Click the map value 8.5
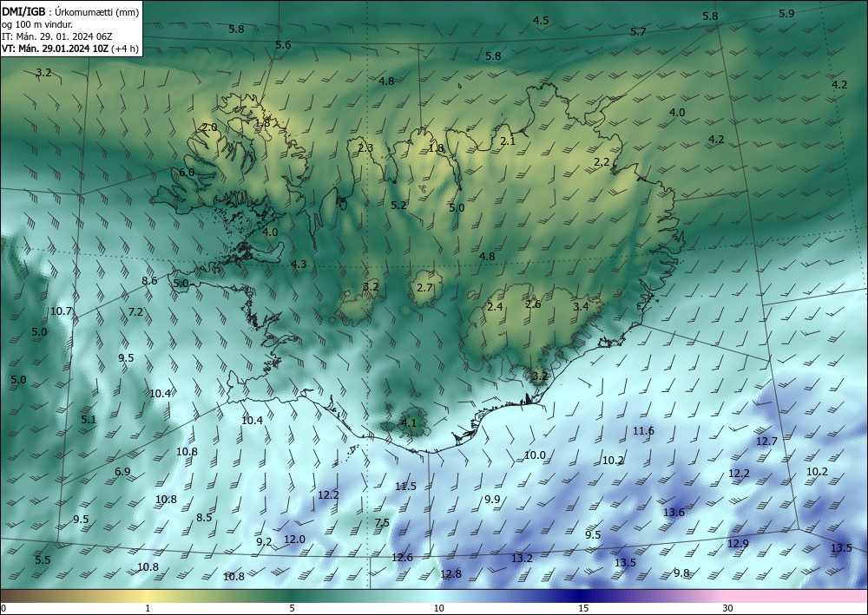Image resolution: width=868 pixels, height=615 pixels. click(204, 518)
